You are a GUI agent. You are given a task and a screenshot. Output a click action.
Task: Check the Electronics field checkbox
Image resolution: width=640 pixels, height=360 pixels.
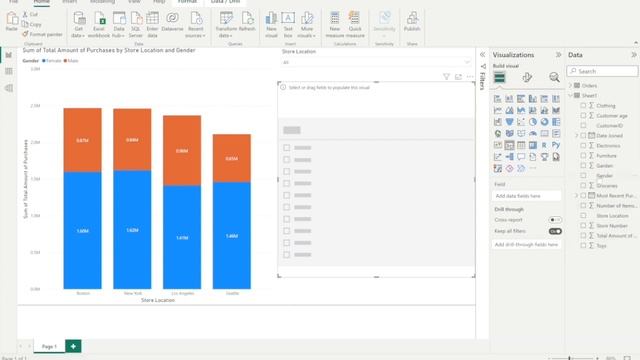click(583, 145)
